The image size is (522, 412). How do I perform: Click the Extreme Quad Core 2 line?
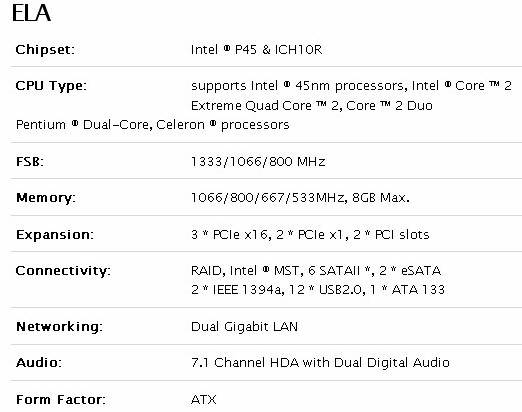click(312, 106)
